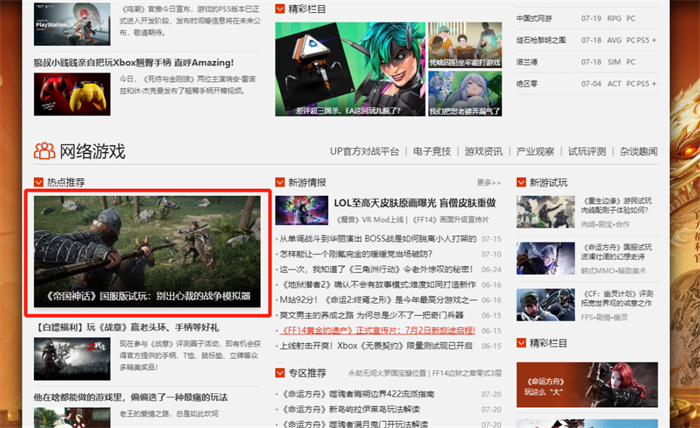Open 命运方舟 国服试玩 review thumbnail
Viewport: 700px width, 428px height.
[546, 258]
